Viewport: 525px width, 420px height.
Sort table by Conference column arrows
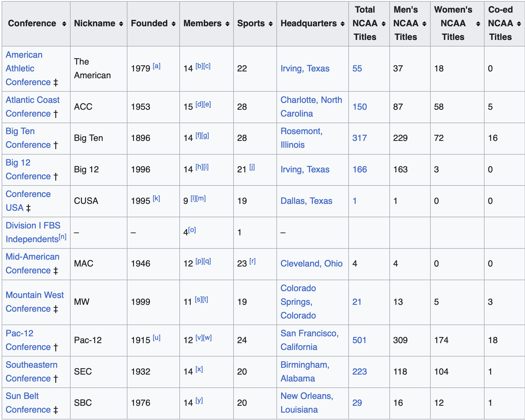[64, 24]
